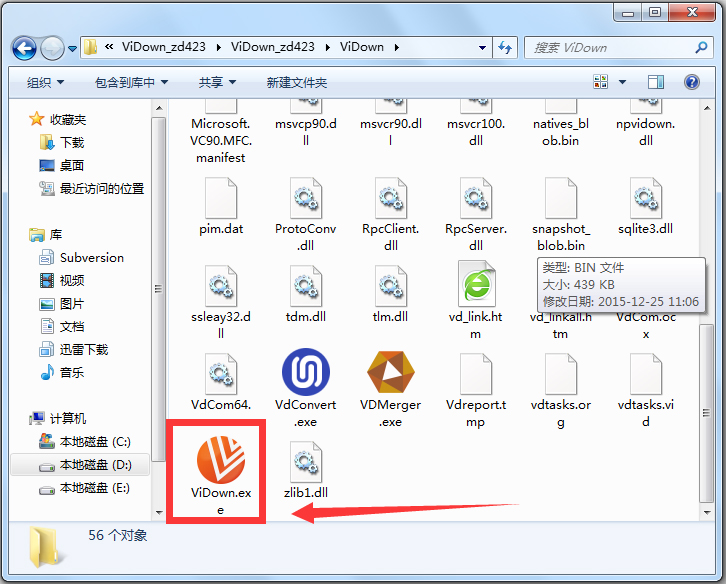Click the first ViDown_zd423 breadcrumb segment

[163, 47]
